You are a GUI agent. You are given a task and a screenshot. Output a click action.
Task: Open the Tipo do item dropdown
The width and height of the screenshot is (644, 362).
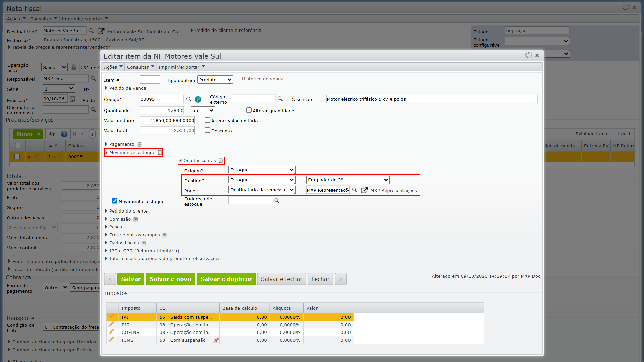(215, 80)
